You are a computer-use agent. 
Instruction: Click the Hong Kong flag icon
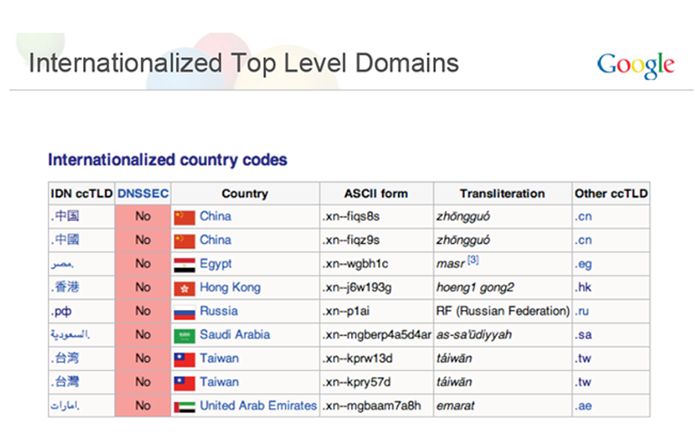(x=184, y=288)
